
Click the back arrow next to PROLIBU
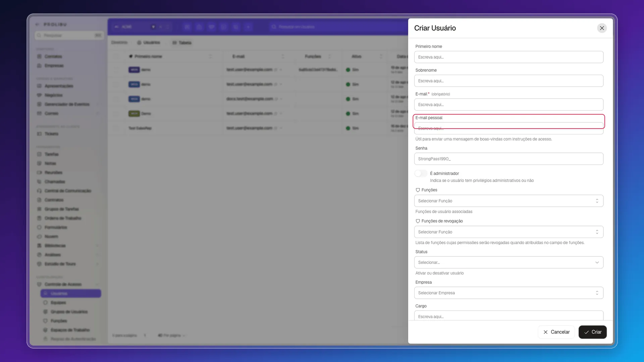[x=37, y=24]
